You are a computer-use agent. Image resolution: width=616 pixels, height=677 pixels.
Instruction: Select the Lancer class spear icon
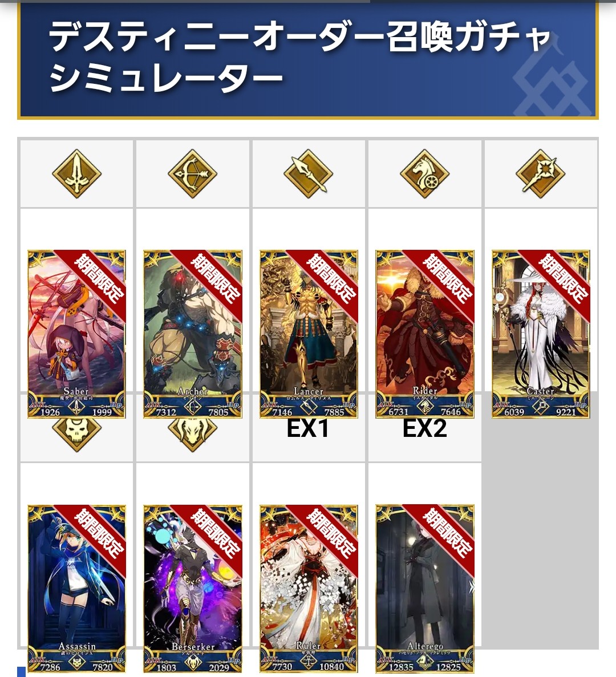[x=308, y=174]
